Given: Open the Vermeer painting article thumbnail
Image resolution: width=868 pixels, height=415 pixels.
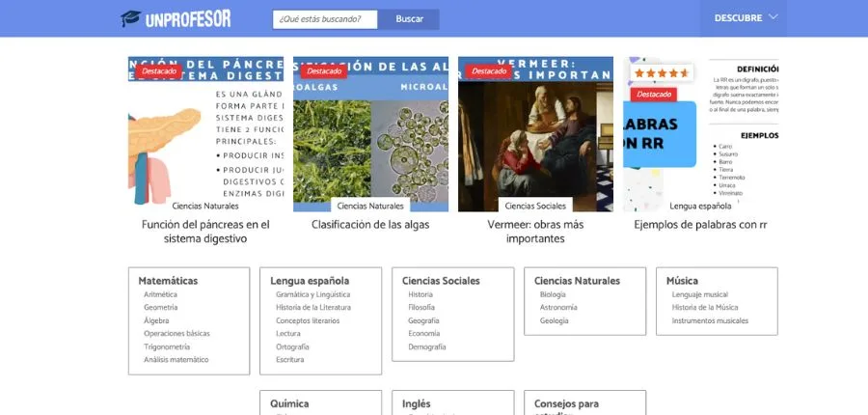Looking at the screenshot, I should click(535, 133).
